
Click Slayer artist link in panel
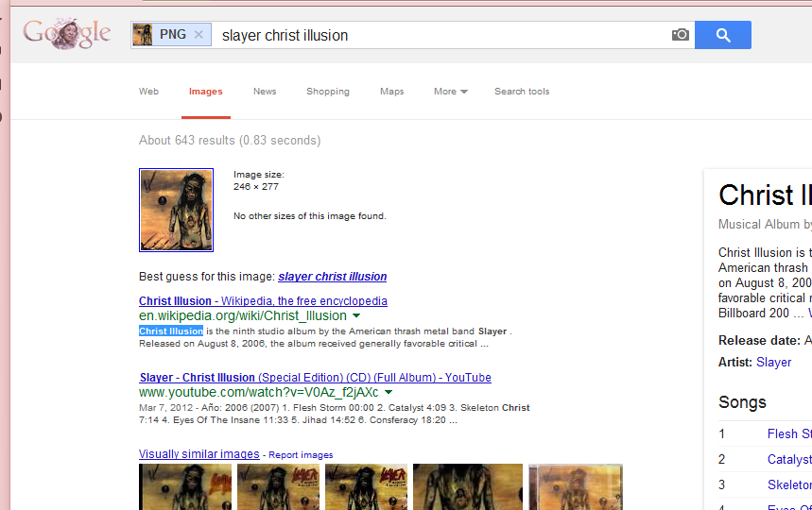[x=773, y=362]
